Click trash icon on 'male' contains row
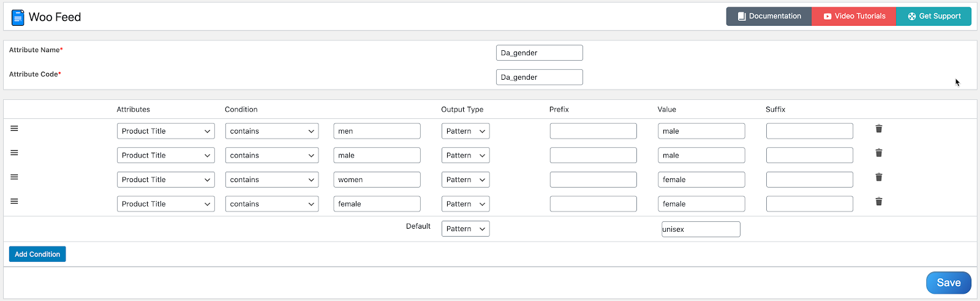This screenshot has width=980, height=301. (878, 153)
